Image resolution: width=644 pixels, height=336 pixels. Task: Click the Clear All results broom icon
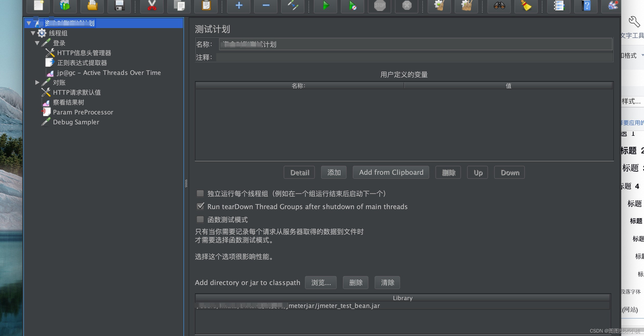[x=526, y=6]
